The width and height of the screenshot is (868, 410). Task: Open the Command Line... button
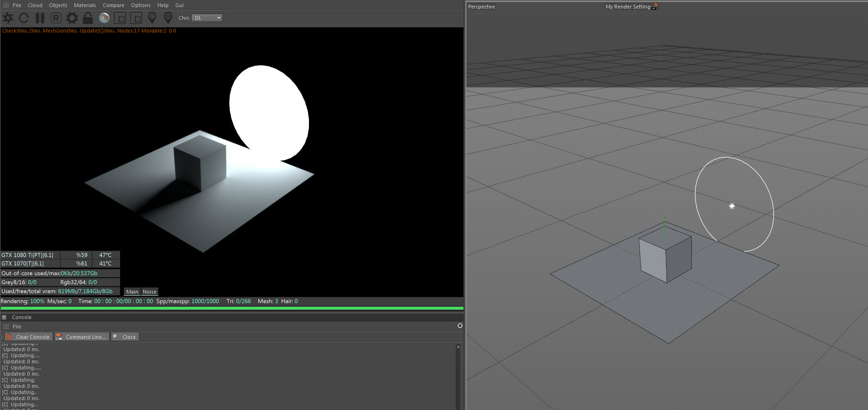click(x=82, y=337)
